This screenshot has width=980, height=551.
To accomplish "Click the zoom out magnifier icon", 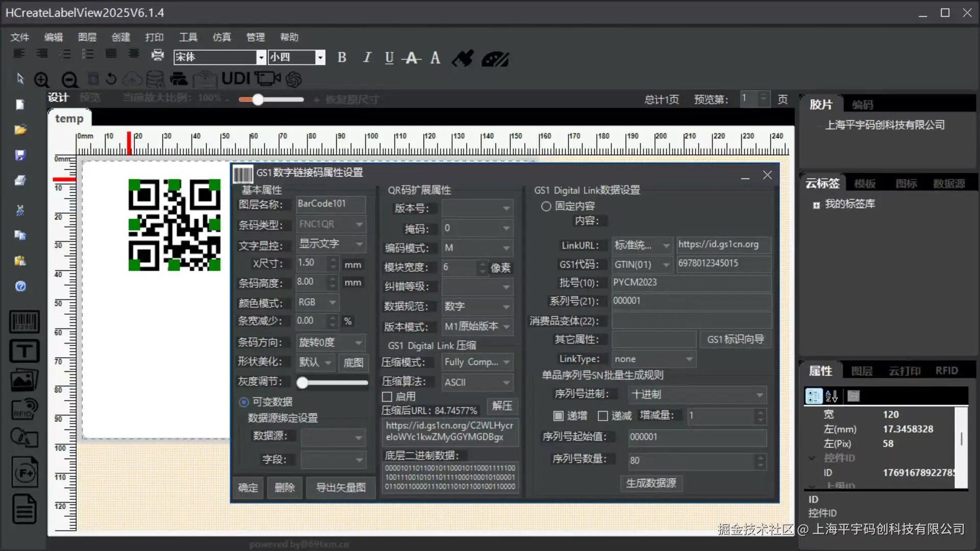I will coord(69,80).
